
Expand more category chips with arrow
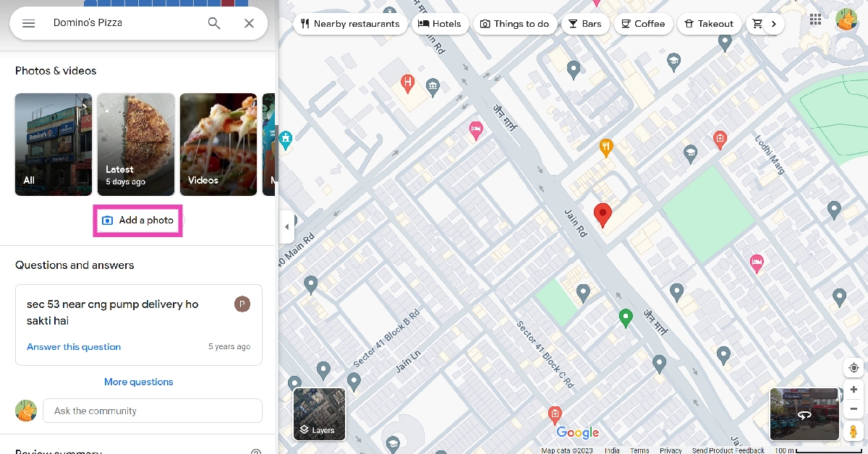[774, 24]
